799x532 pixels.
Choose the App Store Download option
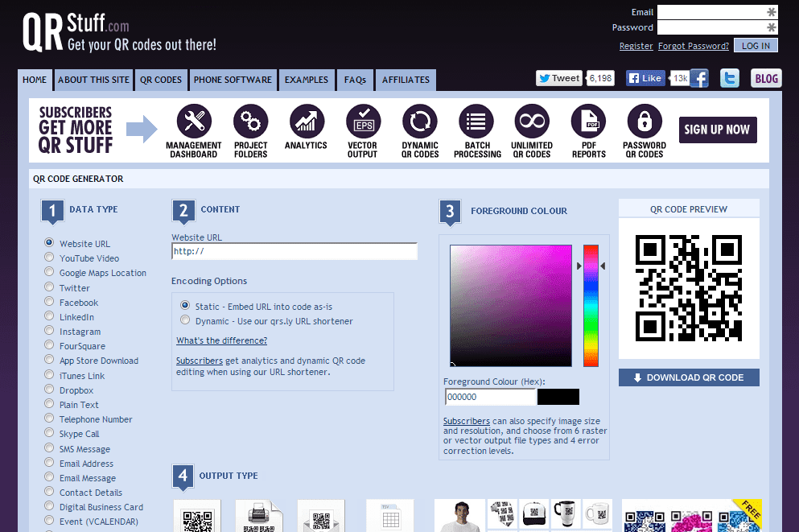(49, 359)
